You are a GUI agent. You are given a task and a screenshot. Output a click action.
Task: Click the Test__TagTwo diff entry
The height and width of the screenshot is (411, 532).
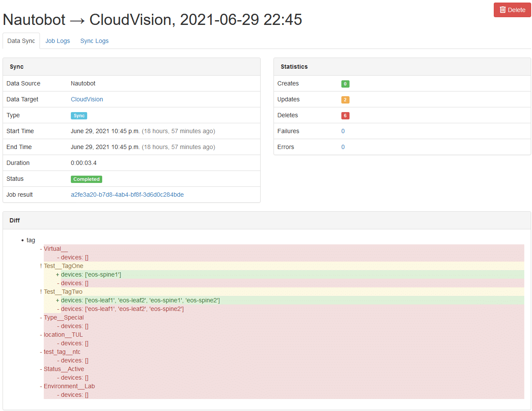63,292
